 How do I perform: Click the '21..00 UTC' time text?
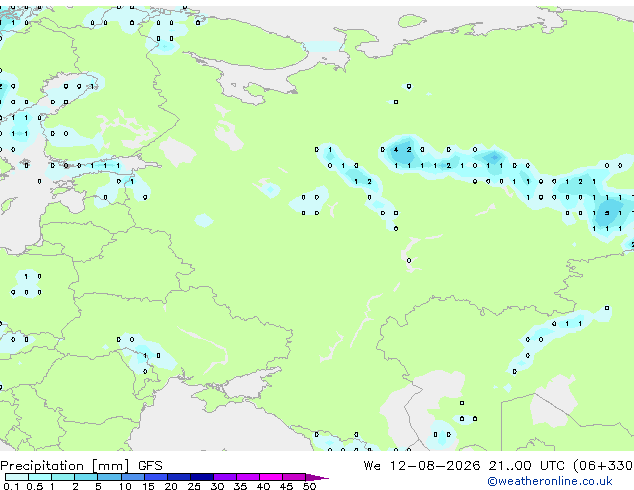click(526, 466)
